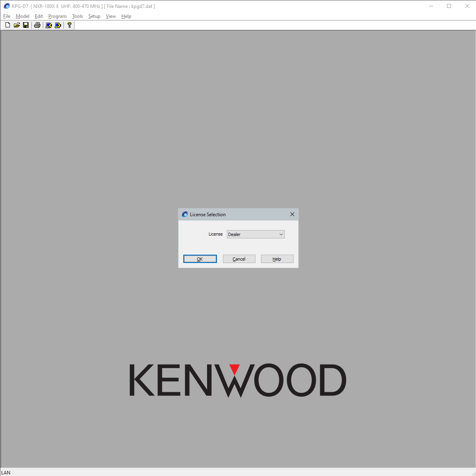Click the Open file folder icon
Screen dimensions: 476x476
pyautogui.click(x=17, y=25)
